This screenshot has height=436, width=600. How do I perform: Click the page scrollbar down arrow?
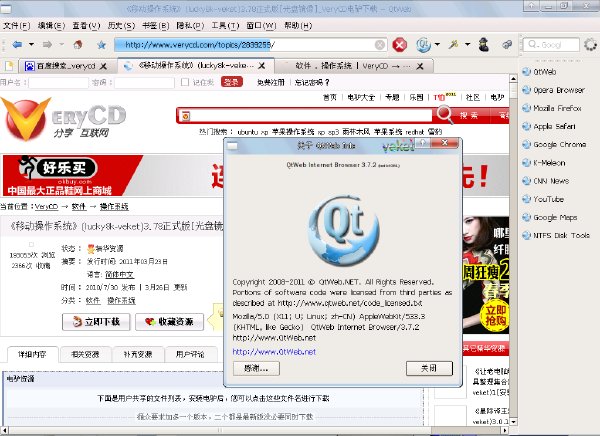click(514, 421)
